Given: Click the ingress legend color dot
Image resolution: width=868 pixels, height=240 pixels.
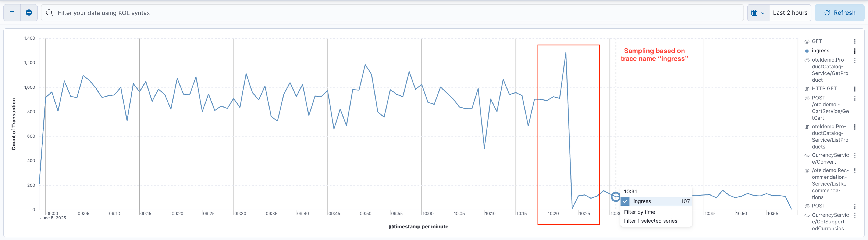Looking at the screenshot, I should tap(807, 51).
